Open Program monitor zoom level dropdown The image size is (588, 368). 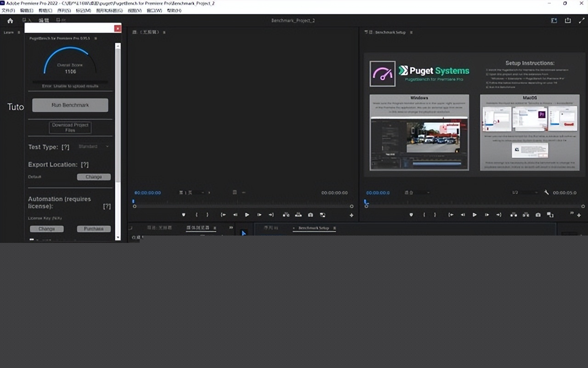tap(418, 193)
